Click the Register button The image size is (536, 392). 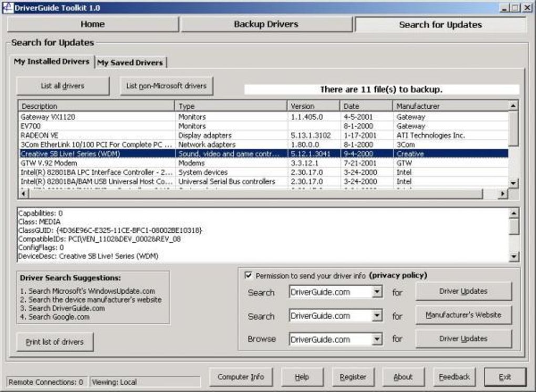[x=353, y=377]
